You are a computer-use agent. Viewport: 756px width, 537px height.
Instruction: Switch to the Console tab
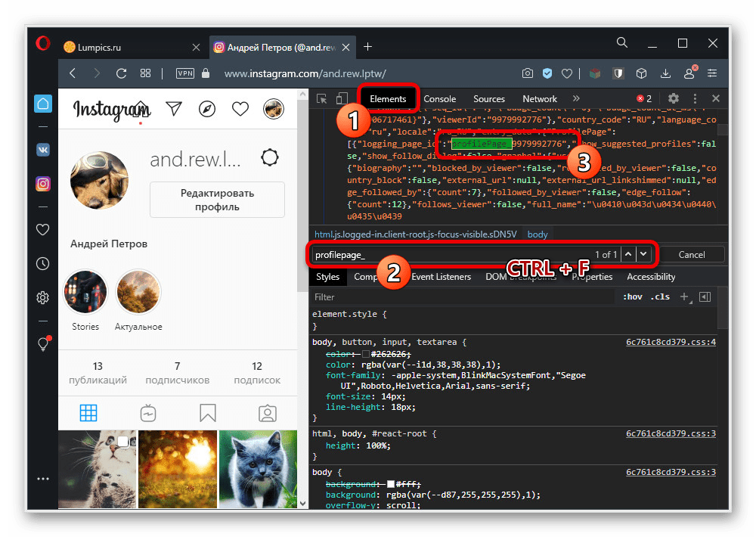pyautogui.click(x=439, y=98)
